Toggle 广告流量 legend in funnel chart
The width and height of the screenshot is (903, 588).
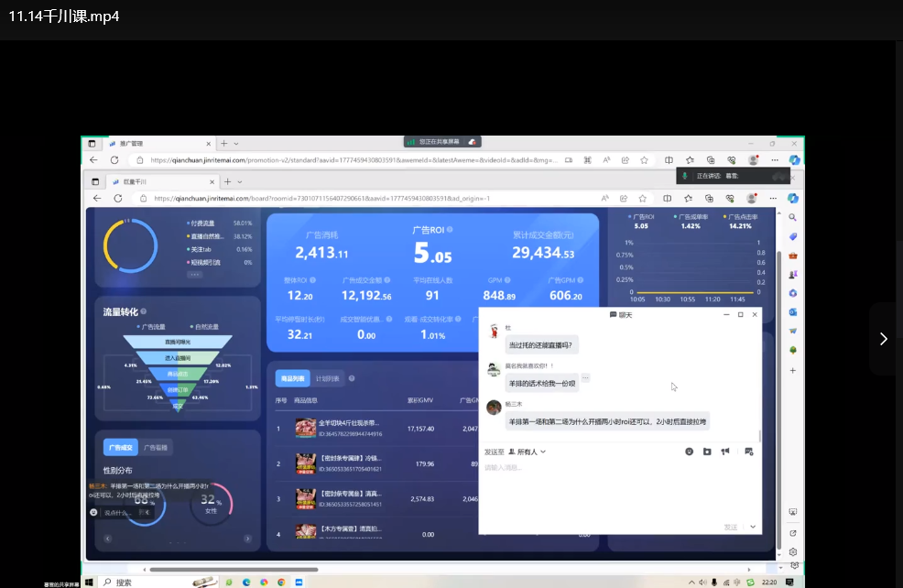click(151, 327)
